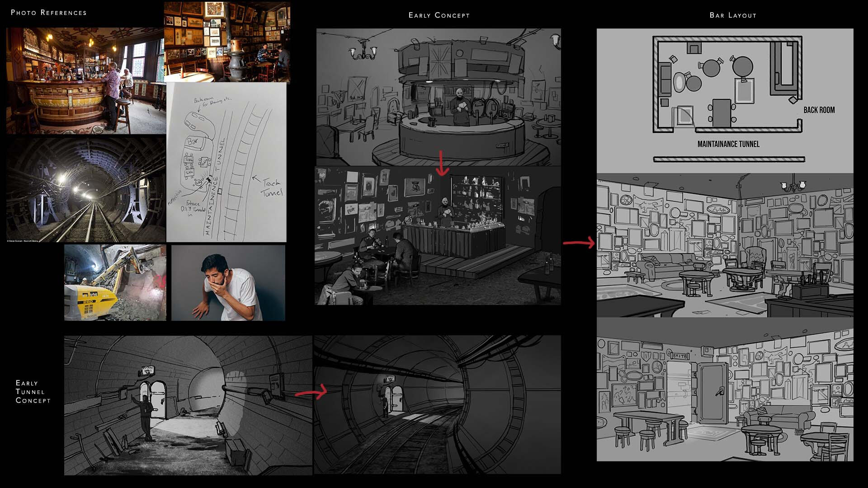The image size is (868, 488).
Task: Click the Photo References heading text
Action: [48, 13]
